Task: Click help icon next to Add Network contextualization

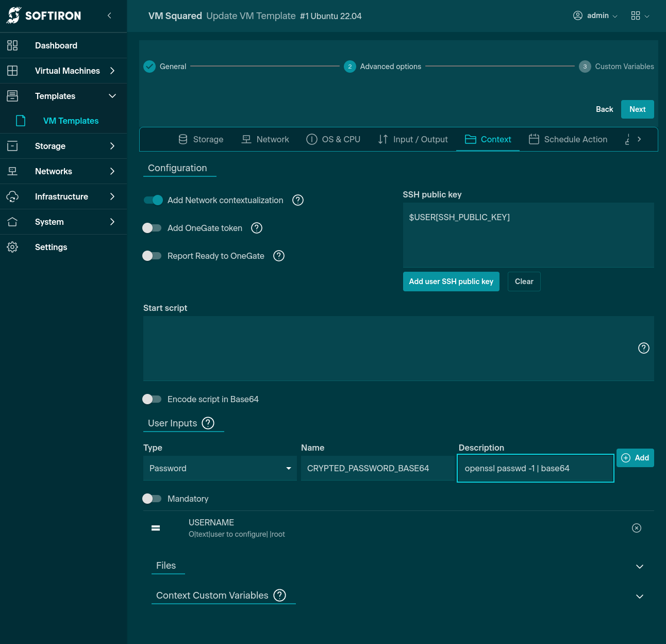Action: click(x=298, y=200)
